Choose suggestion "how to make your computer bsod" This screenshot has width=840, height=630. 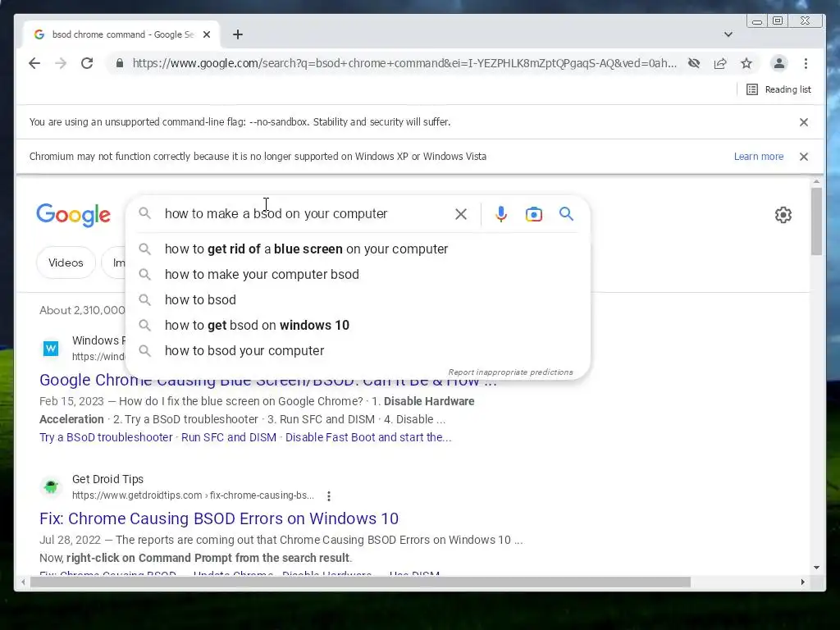(358, 274)
